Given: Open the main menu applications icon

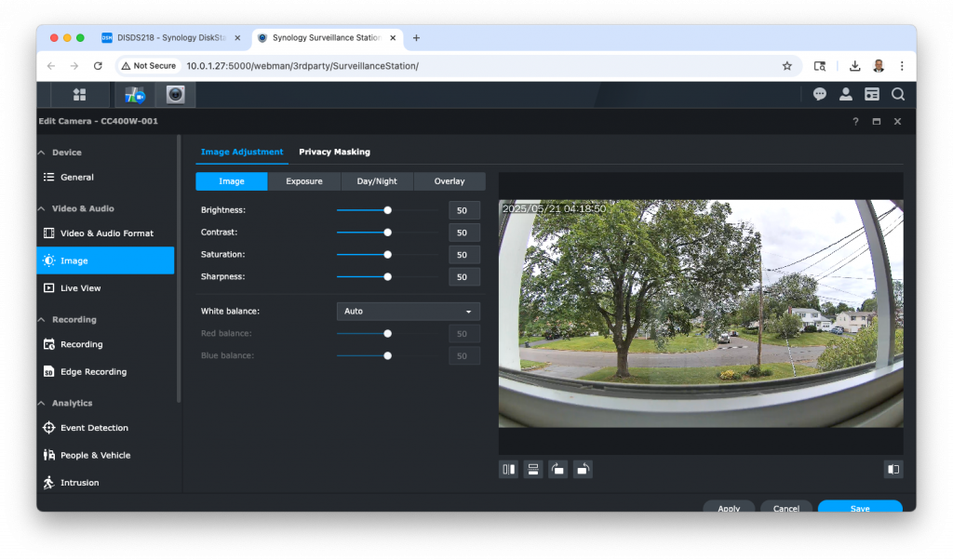Looking at the screenshot, I should click(79, 94).
